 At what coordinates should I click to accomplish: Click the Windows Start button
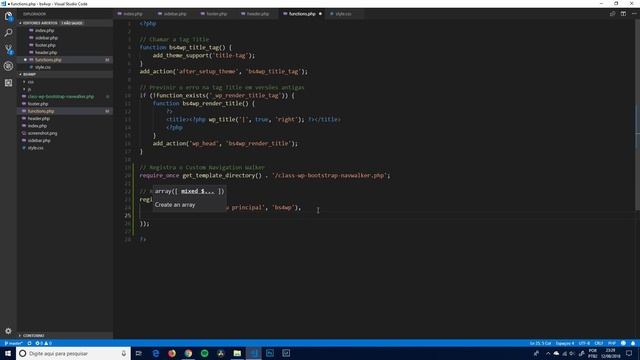pyautogui.click(x=8, y=353)
